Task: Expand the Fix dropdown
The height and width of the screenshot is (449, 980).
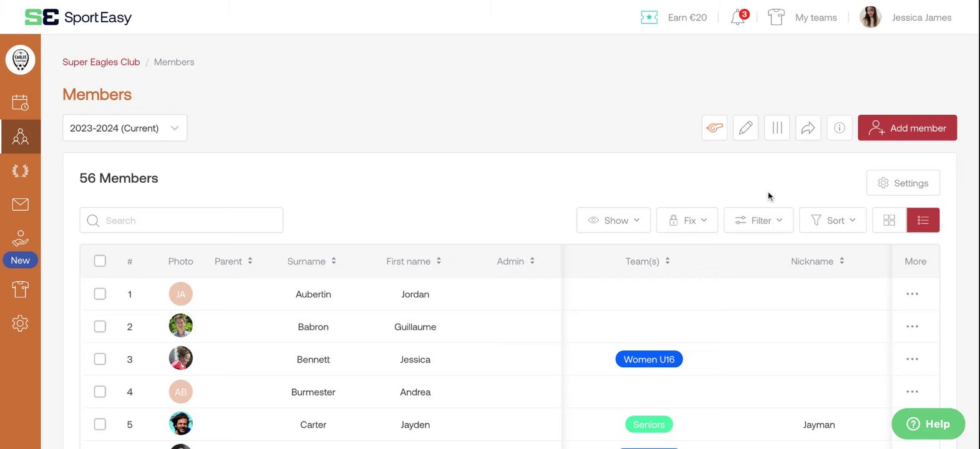Action: 687,220
